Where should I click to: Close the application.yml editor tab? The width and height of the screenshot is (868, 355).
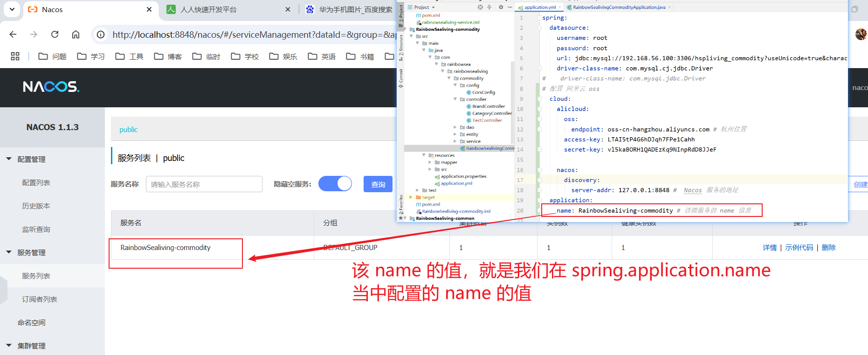560,7
